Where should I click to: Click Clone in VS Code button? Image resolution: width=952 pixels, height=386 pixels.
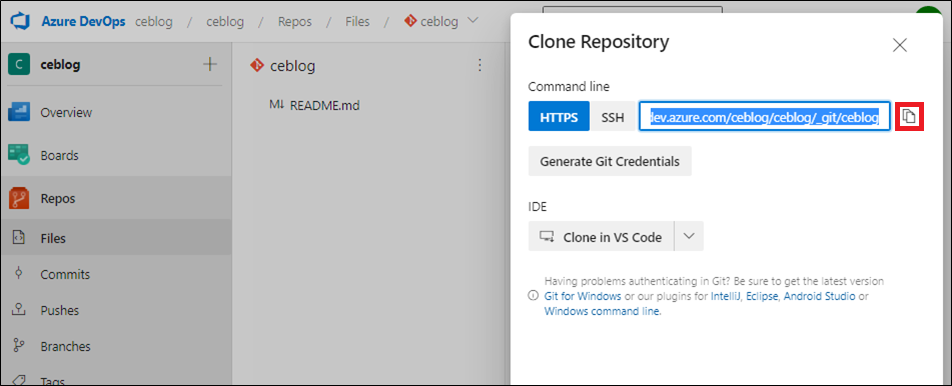point(601,237)
